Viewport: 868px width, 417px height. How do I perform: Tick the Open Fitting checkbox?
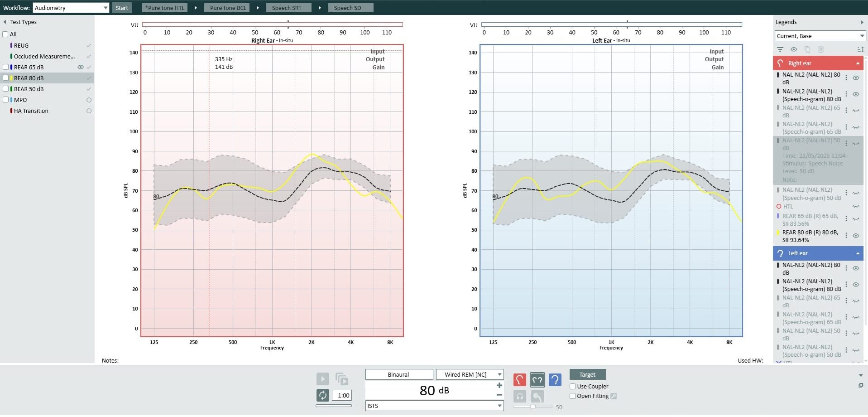pos(573,396)
